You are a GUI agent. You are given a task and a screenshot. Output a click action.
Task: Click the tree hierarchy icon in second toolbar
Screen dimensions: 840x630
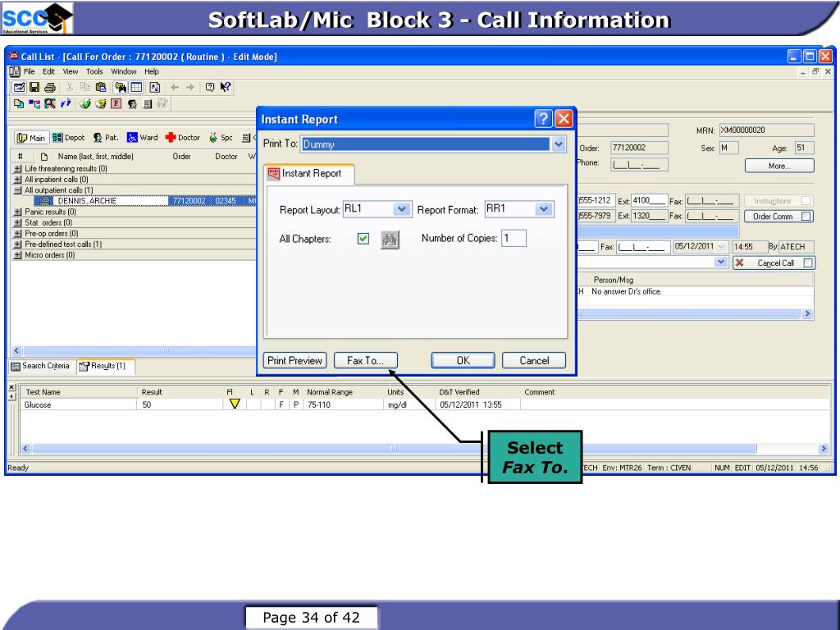coord(34,103)
